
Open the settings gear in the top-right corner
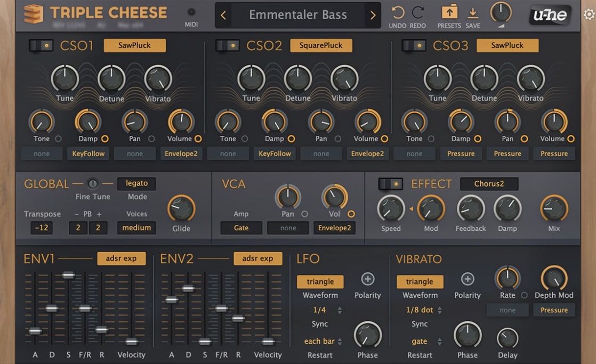coord(587,15)
